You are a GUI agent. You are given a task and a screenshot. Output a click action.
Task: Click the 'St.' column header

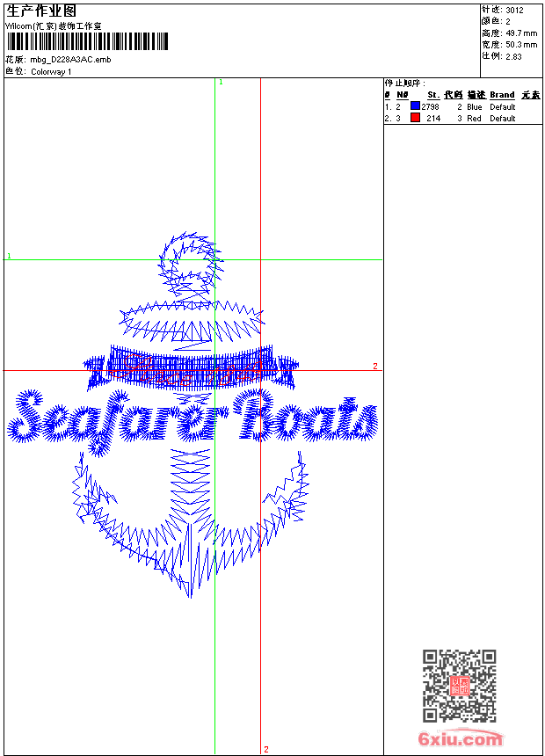click(433, 95)
